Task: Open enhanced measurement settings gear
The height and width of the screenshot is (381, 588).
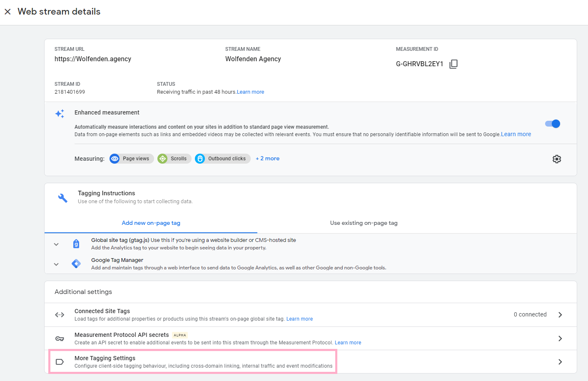Action: click(x=557, y=159)
